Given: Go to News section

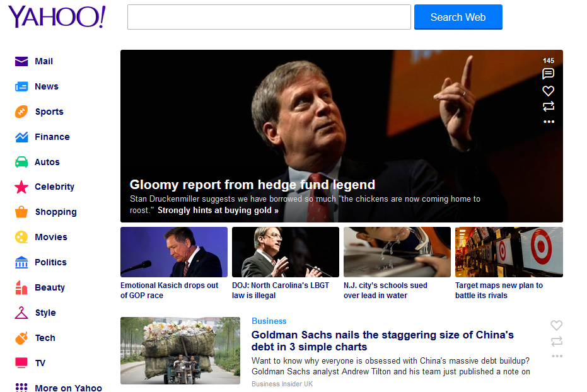Looking at the screenshot, I should pyautogui.click(x=47, y=87).
